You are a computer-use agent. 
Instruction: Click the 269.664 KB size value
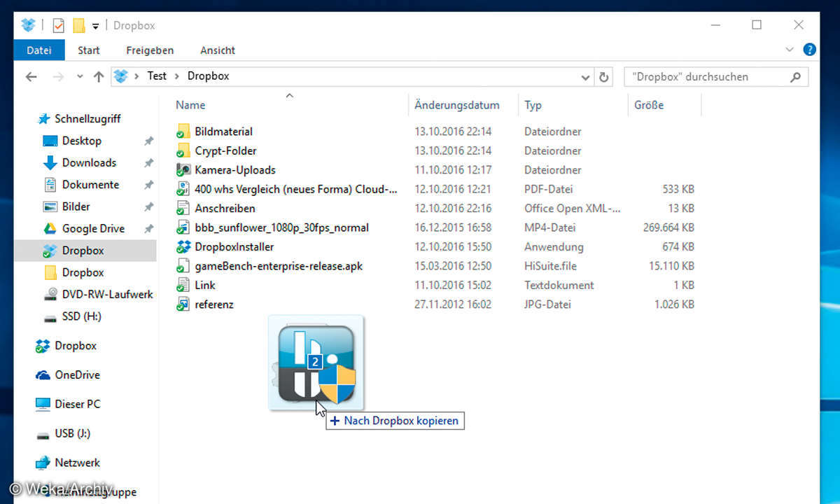[x=668, y=227]
